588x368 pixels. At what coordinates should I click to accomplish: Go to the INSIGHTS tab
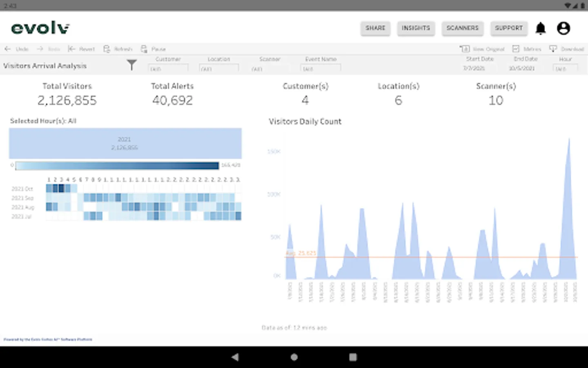coord(416,28)
